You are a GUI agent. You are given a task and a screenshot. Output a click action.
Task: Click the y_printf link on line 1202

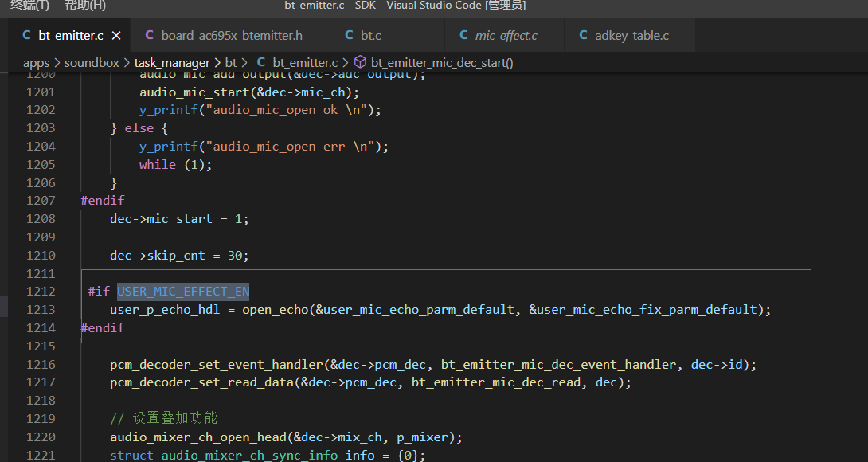[169, 110]
